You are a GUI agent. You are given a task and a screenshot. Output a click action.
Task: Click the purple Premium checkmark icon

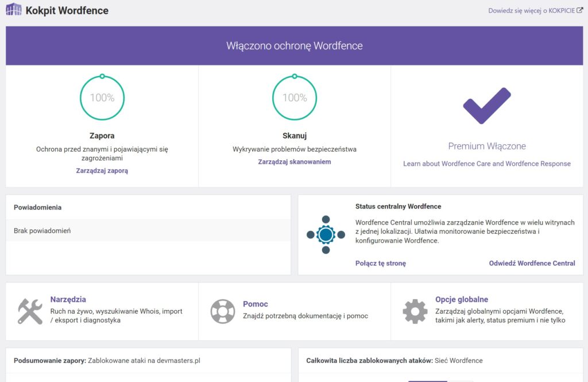point(487,106)
